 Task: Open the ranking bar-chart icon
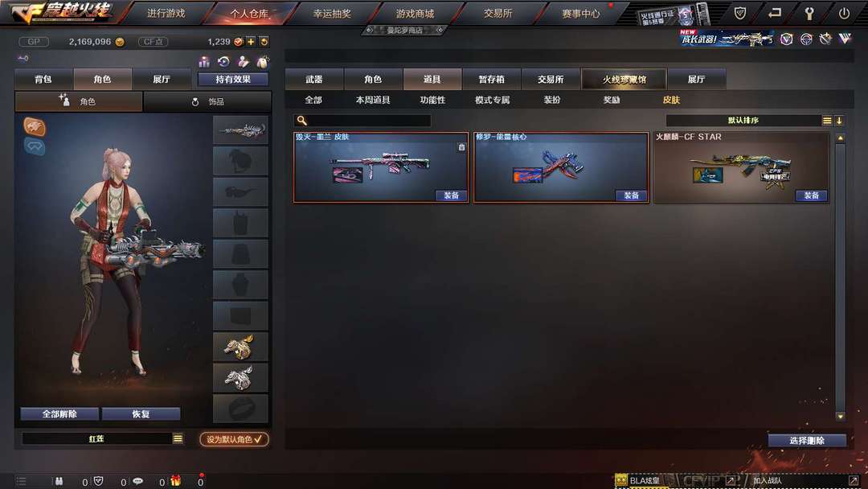(x=204, y=61)
